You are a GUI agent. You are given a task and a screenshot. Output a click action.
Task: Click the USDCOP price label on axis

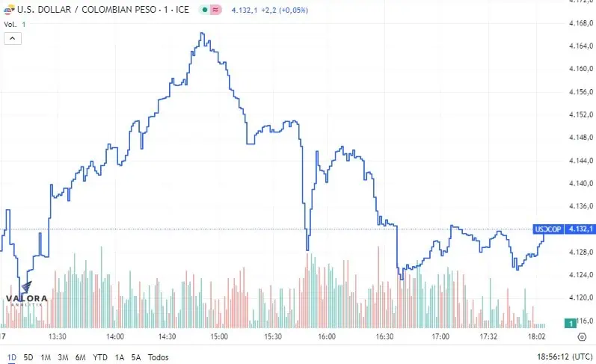pyautogui.click(x=547, y=229)
